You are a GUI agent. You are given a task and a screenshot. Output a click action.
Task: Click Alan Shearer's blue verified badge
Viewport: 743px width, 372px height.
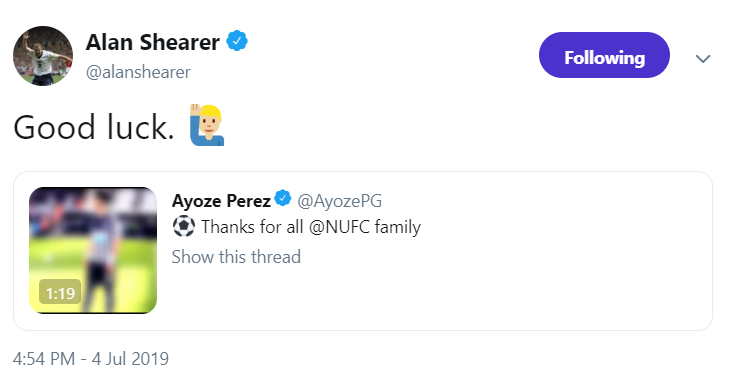click(237, 41)
